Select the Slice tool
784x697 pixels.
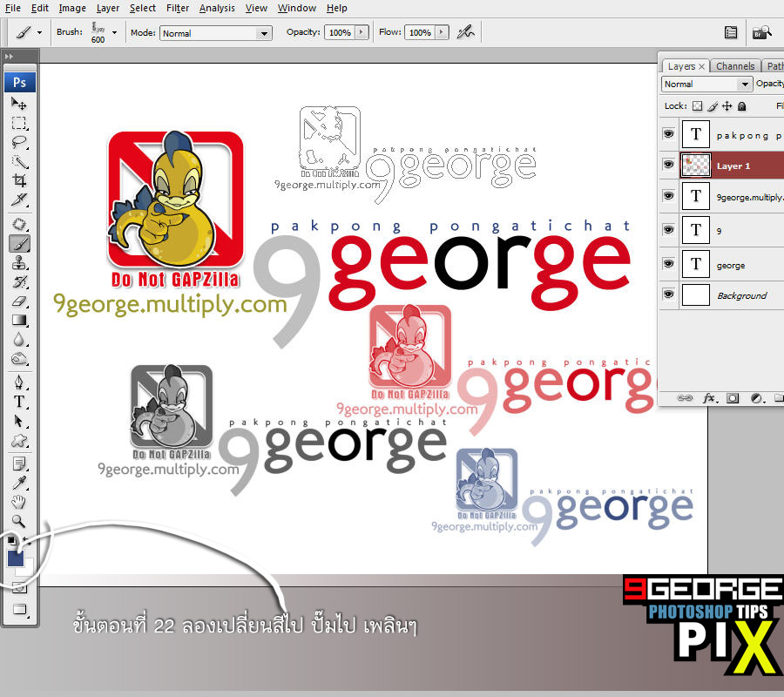pos(19,200)
